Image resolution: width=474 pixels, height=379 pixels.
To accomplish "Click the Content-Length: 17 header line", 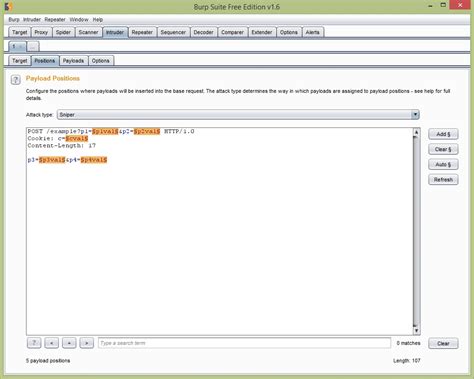I will tap(62, 146).
